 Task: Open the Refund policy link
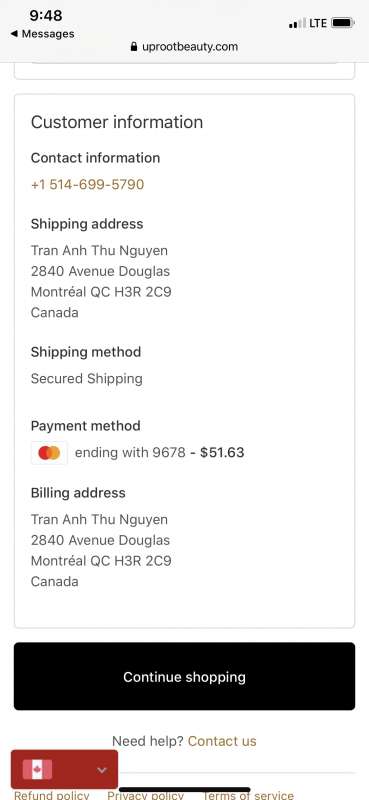(x=52, y=795)
